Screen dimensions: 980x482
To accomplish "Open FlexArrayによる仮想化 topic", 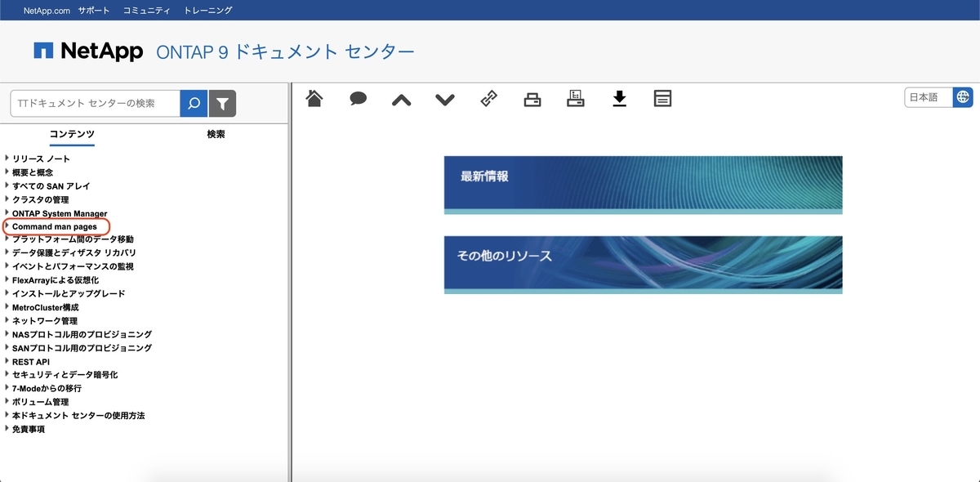I will (x=56, y=280).
